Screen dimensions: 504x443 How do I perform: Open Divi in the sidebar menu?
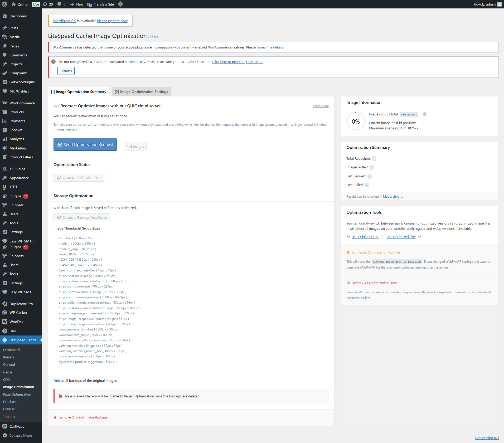tap(12, 331)
